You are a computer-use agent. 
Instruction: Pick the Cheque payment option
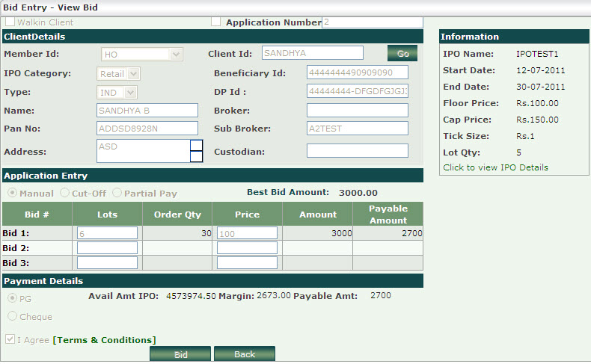(10, 317)
